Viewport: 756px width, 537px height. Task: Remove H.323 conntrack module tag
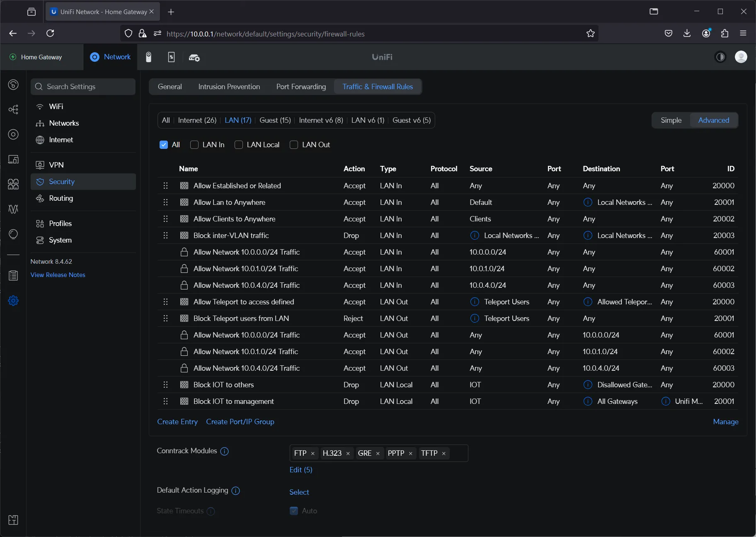[x=348, y=454]
